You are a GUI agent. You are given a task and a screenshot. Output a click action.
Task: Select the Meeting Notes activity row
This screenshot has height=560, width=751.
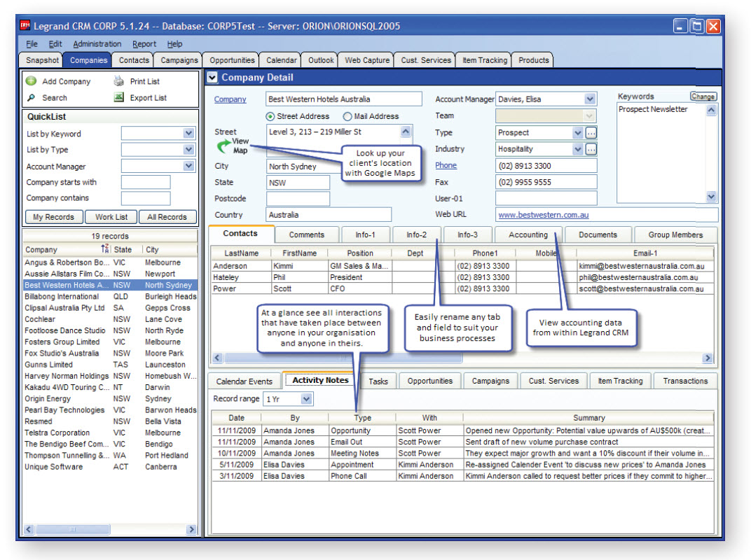[462, 454]
